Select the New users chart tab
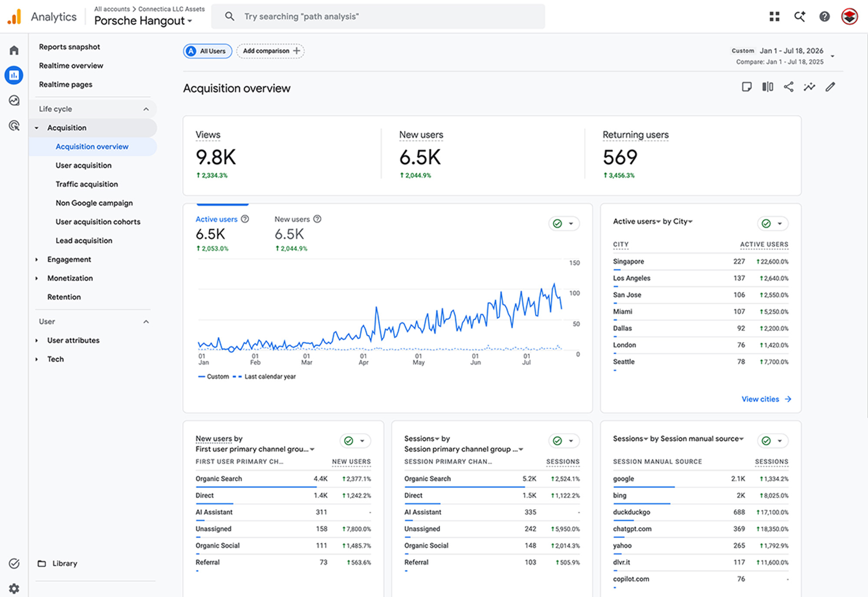Image resolution: width=868 pixels, height=597 pixels. point(297,234)
